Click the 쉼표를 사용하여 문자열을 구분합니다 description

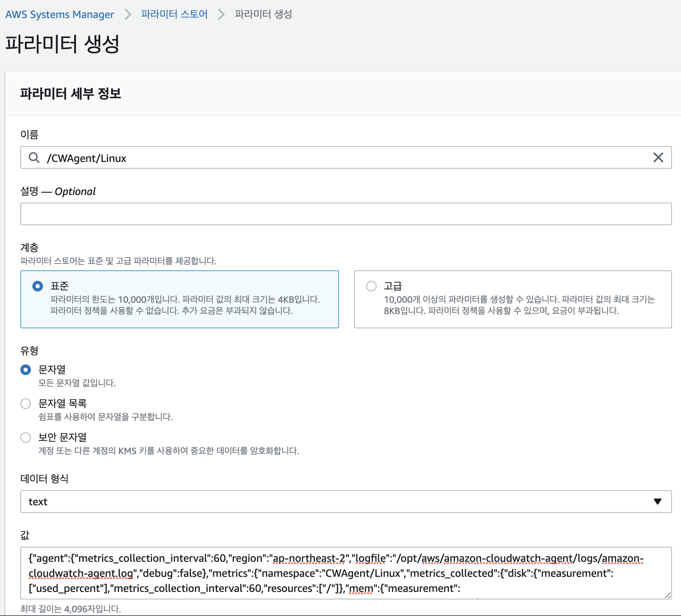(105, 417)
